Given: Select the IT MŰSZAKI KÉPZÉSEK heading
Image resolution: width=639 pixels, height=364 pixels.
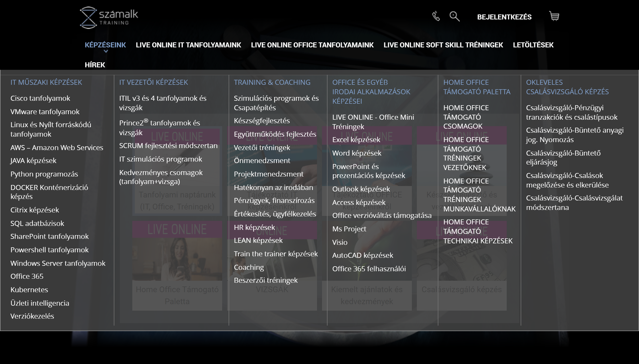Looking at the screenshot, I should (x=46, y=82).
